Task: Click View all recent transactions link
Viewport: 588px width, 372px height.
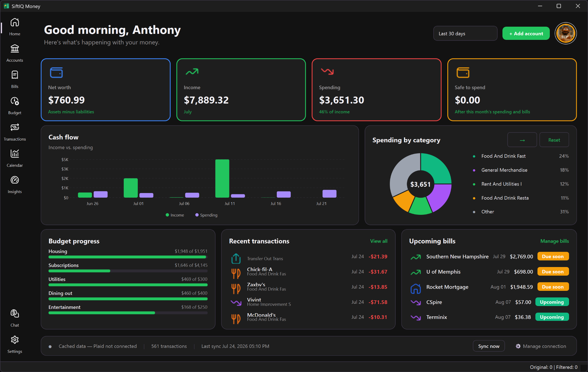Action: 379,241
